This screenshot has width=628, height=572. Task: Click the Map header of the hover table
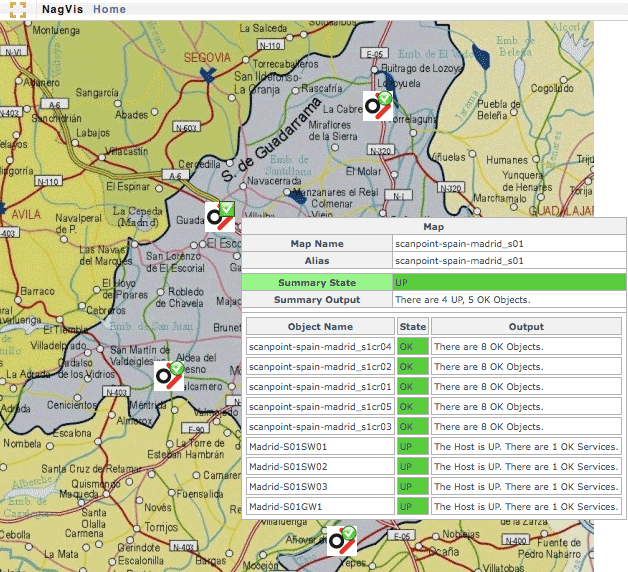(434, 227)
